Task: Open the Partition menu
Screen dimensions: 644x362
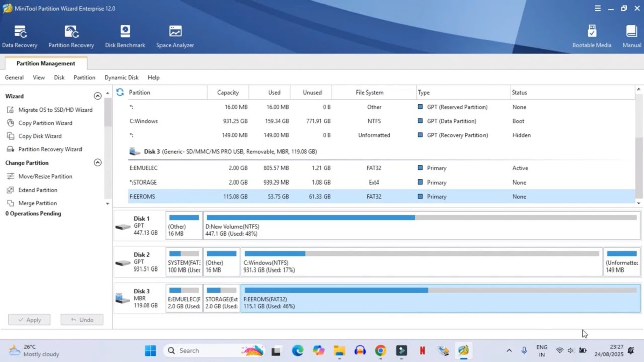Action: pos(84,78)
